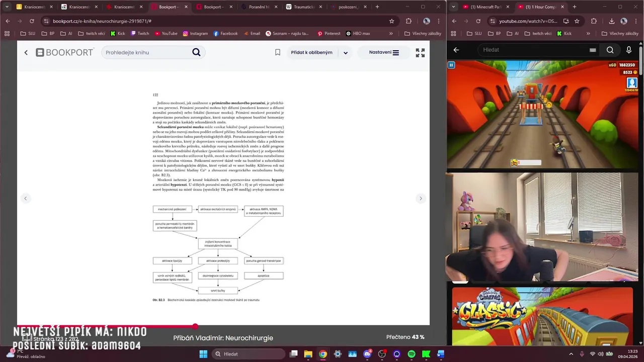
Task: Reload the YouTube page
Action: coord(478,21)
